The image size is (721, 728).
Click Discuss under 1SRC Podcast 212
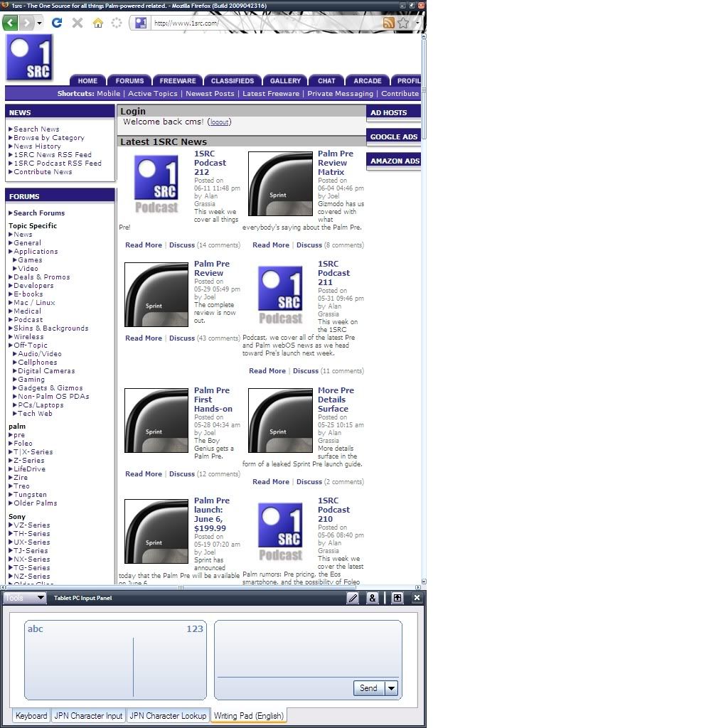182,245
